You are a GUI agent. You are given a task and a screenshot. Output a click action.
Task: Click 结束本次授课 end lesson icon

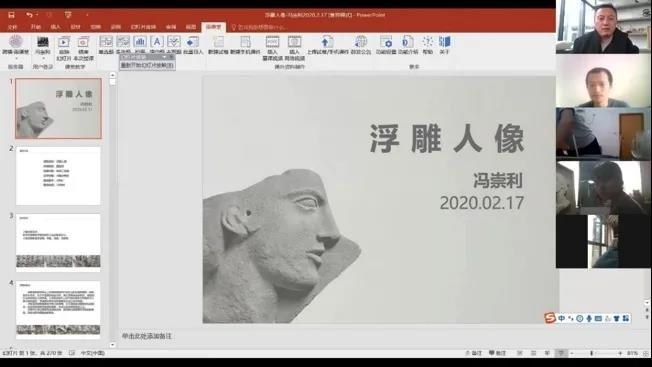[83, 48]
